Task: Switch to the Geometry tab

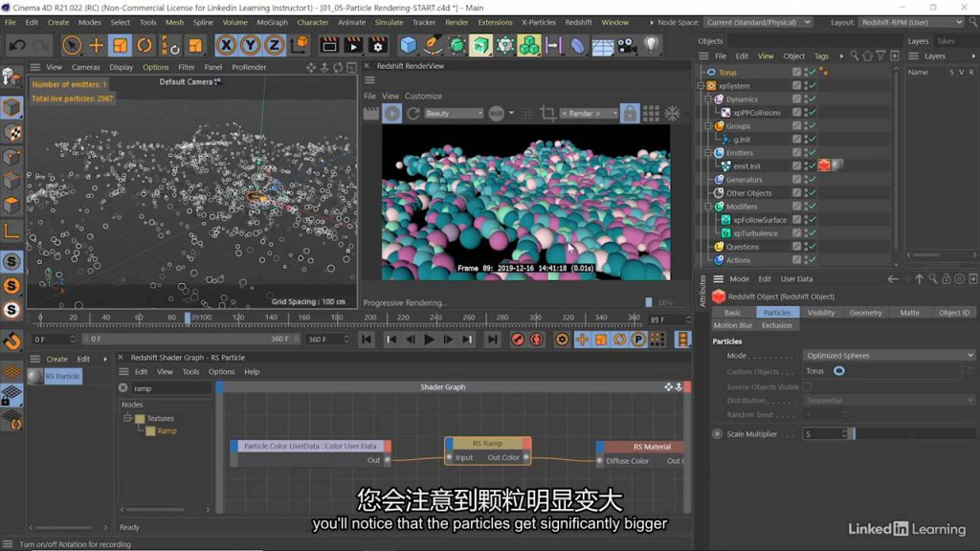Action: click(865, 313)
